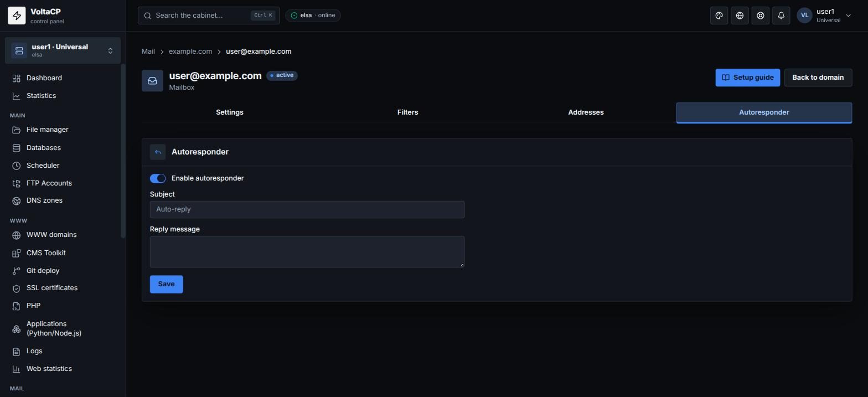Click the active status badge
868x397 pixels.
pos(282,75)
